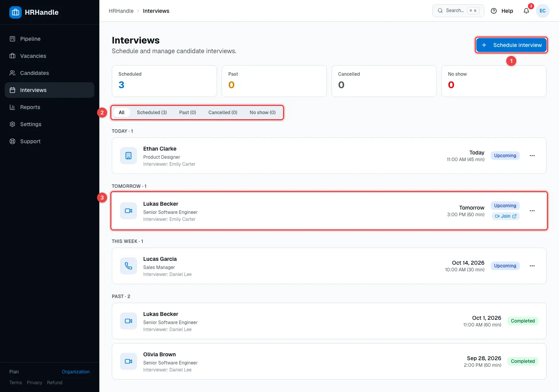Click the HRHandle briefcase logo icon
Image resolution: width=559 pixels, height=392 pixels.
point(16,12)
